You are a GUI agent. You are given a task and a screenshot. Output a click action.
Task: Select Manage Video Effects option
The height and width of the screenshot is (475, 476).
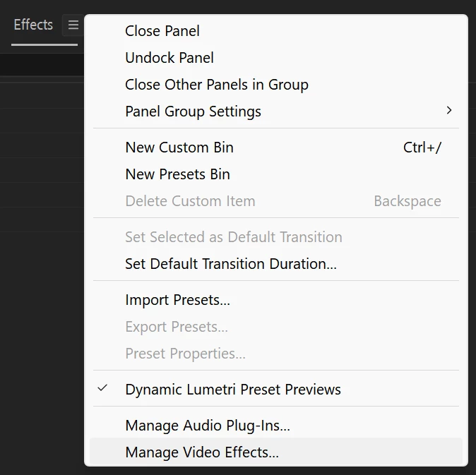(x=202, y=452)
